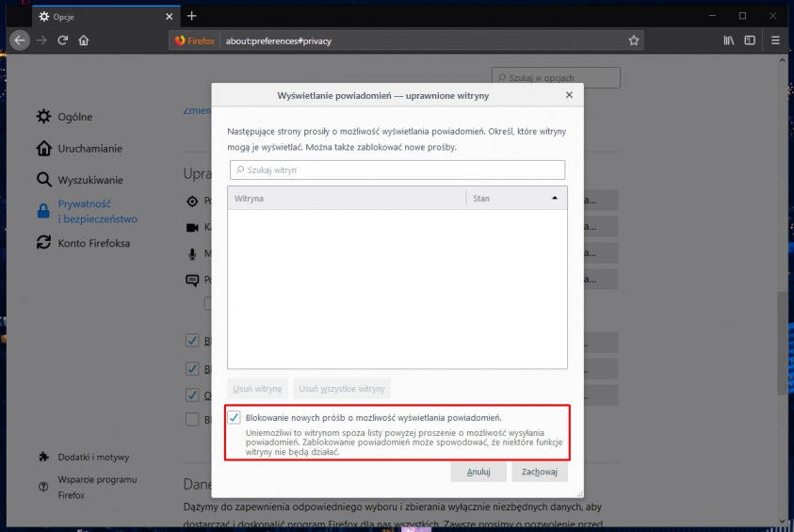Close the notifications dialog with X
This screenshot has width=794, height=532.
click(x=569, y=95)
